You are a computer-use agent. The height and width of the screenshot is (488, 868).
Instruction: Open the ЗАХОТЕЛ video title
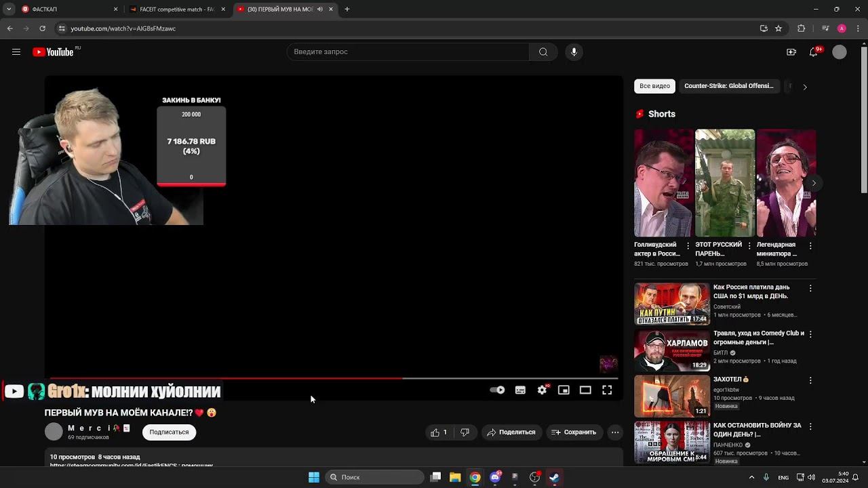[731, 380]
